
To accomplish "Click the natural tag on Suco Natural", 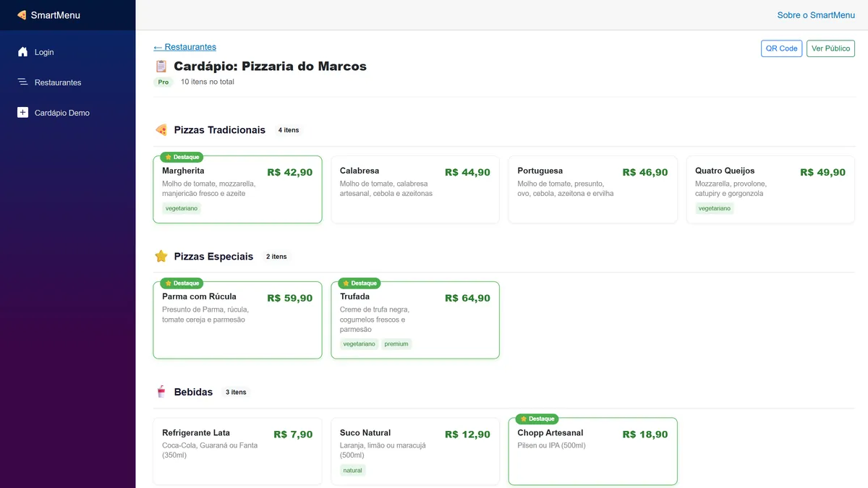I will click(353, 470).
